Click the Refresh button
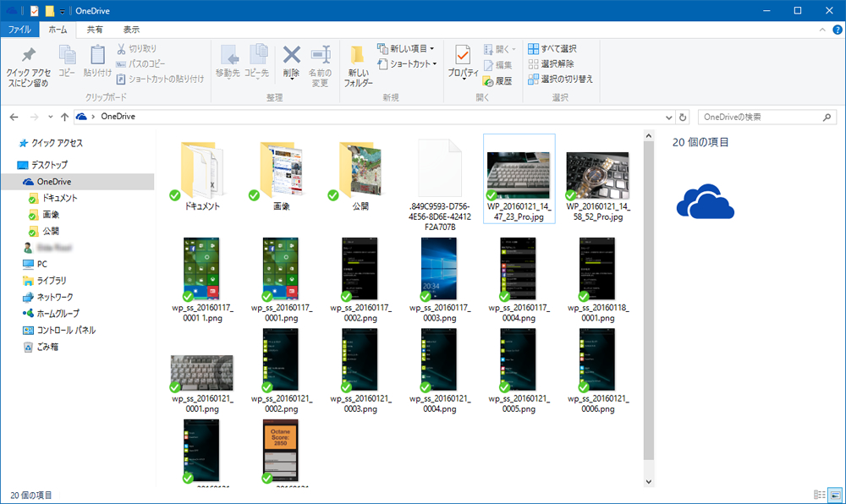This screenshot has height=504, width=846. (683, 117)
